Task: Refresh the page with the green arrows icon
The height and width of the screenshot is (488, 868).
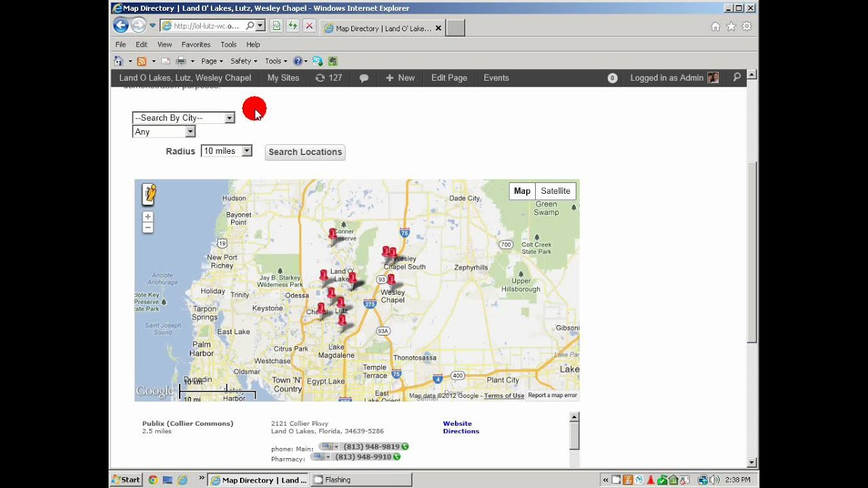Action: tap(292, 26)
